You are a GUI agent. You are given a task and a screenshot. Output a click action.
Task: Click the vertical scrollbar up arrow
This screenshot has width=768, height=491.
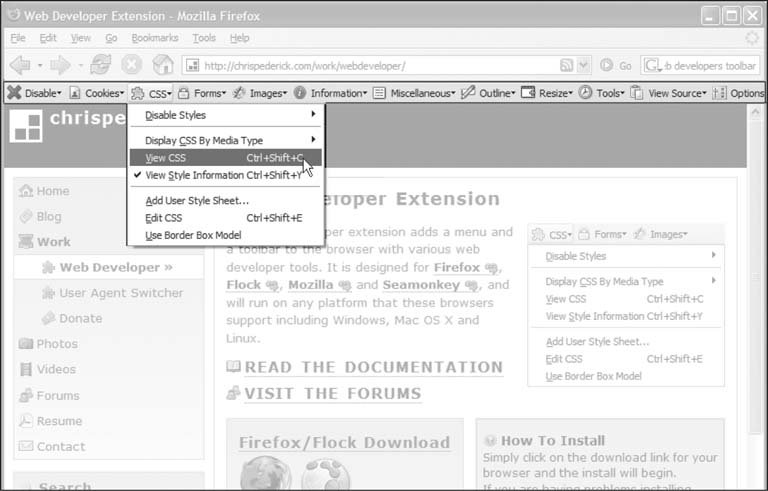(755, 113)
